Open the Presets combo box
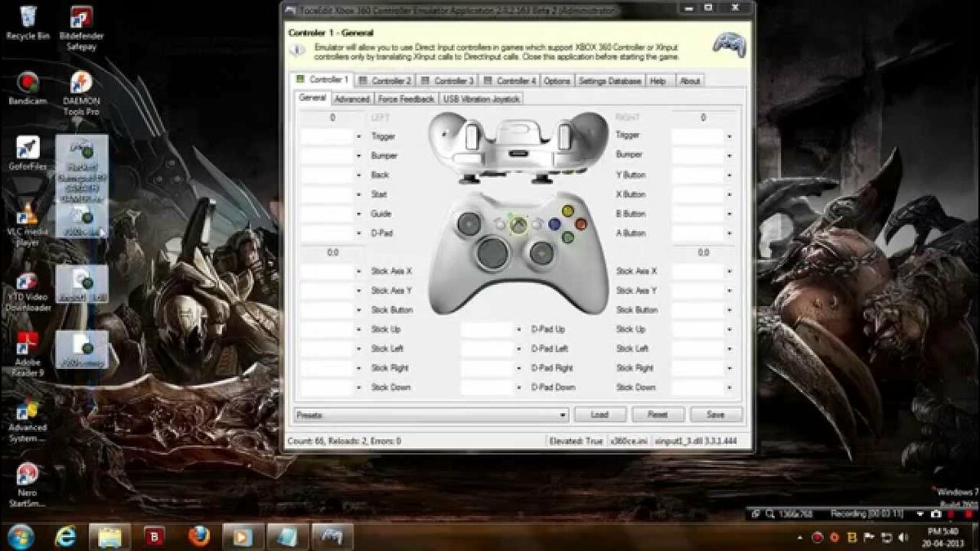The image size is (980, 551). click(431, 415)
